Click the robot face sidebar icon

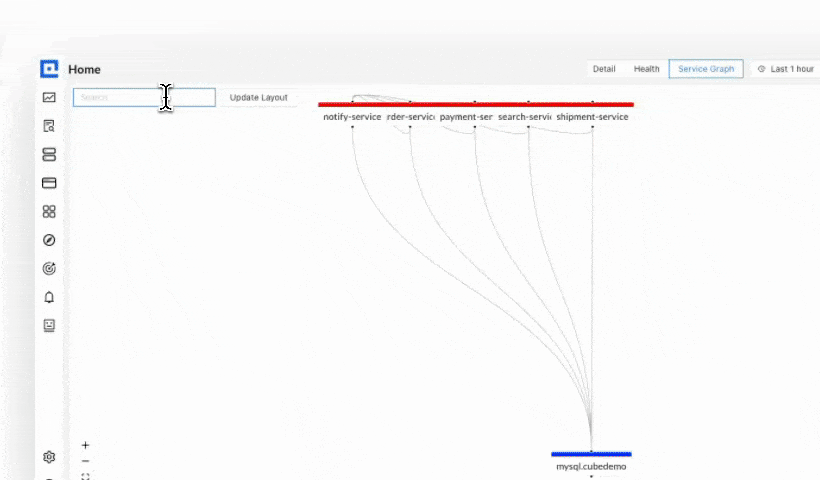tap(49, 325)
